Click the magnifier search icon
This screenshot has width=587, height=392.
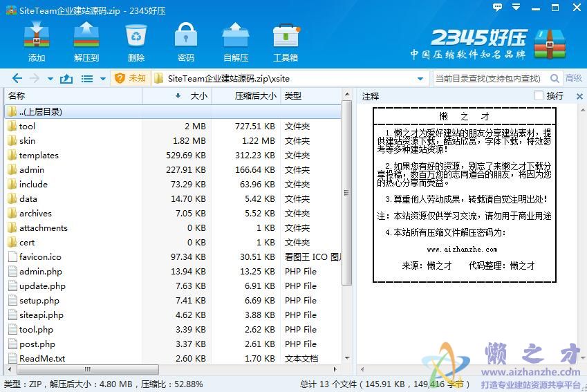[x=555, y=78]
